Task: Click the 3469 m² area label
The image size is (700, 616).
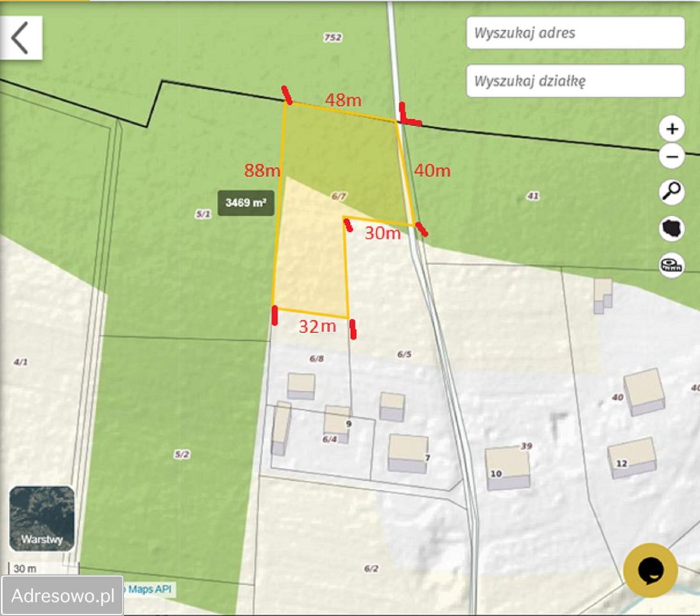Action: [x=246, y=203]
